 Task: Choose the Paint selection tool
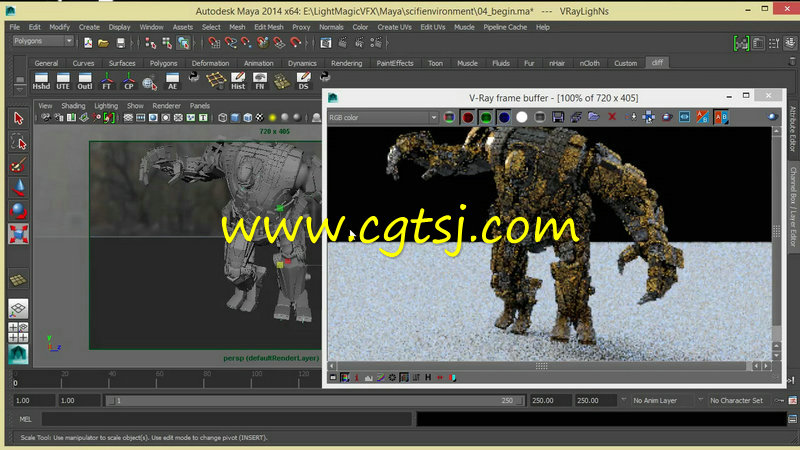18,165
